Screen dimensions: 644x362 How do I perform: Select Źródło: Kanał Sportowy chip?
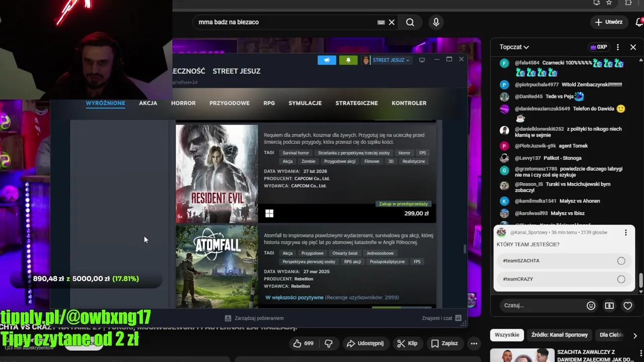[559, 335]
